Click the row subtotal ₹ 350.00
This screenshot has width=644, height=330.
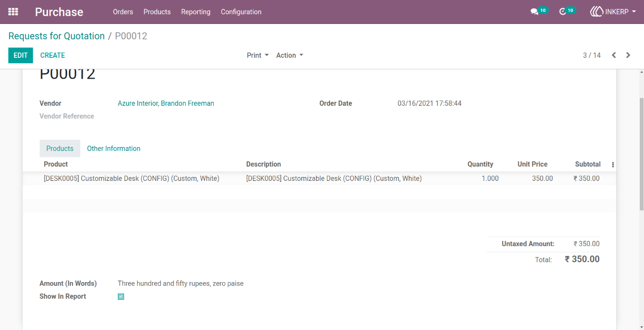pyautogui.click(x=587, y=178)
